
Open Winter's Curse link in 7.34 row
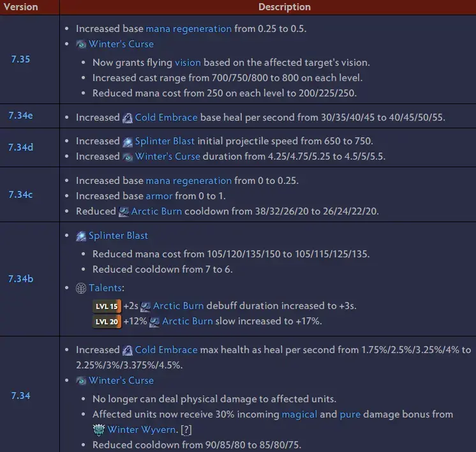click(x=121, y=380)
